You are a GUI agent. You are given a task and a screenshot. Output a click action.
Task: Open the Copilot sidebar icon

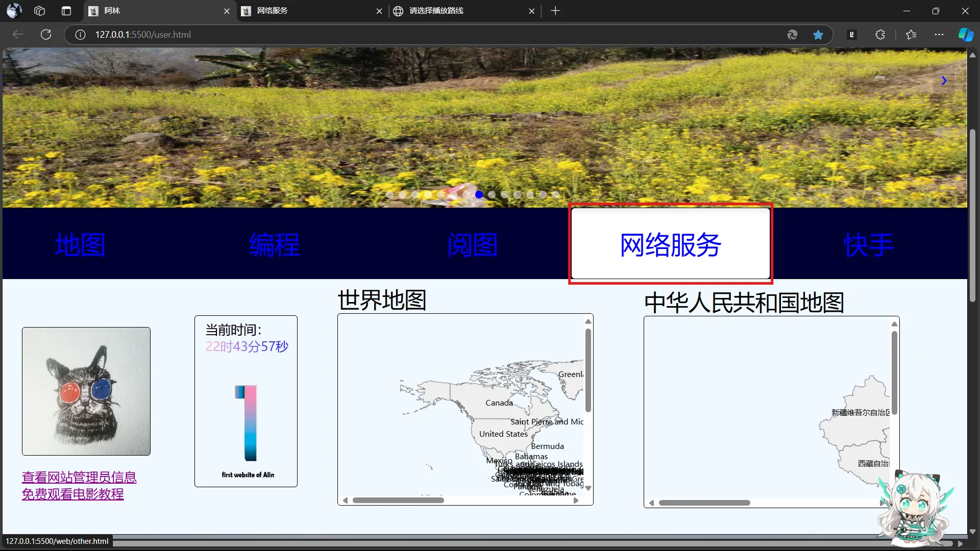click(965, 35)
